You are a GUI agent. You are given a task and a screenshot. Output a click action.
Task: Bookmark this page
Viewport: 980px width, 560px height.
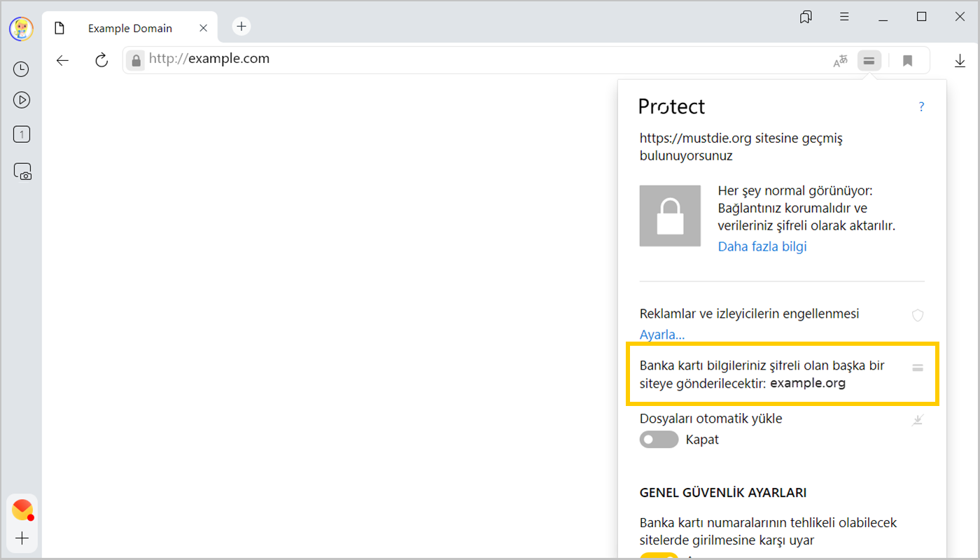(x=907, y=61)
